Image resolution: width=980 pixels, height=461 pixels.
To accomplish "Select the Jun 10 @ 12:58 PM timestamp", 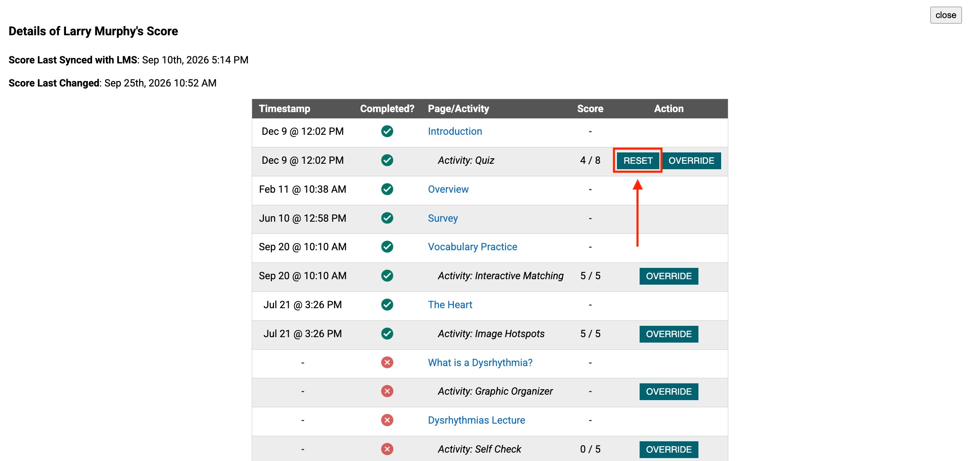I will [303, 218].
